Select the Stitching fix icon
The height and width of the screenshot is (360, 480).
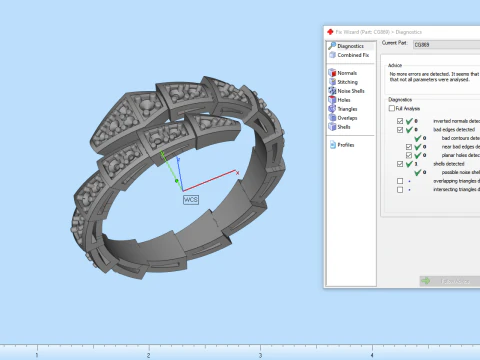point(332,82)
